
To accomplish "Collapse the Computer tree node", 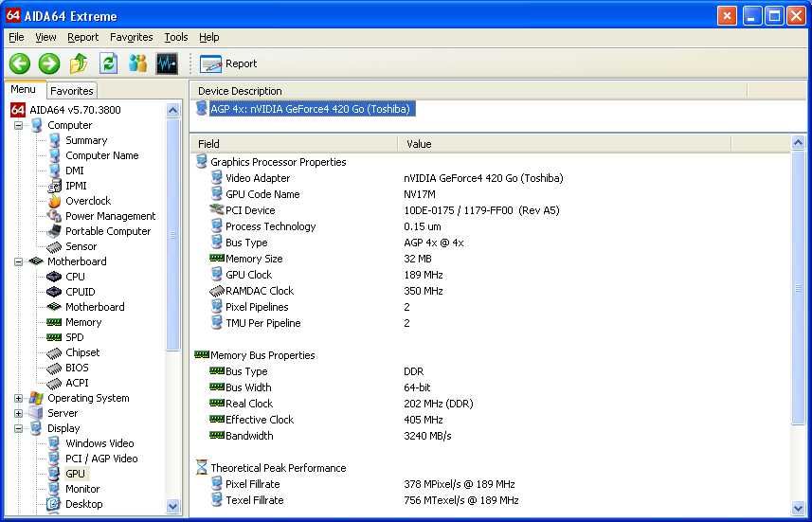I will (x=19, y=125).
